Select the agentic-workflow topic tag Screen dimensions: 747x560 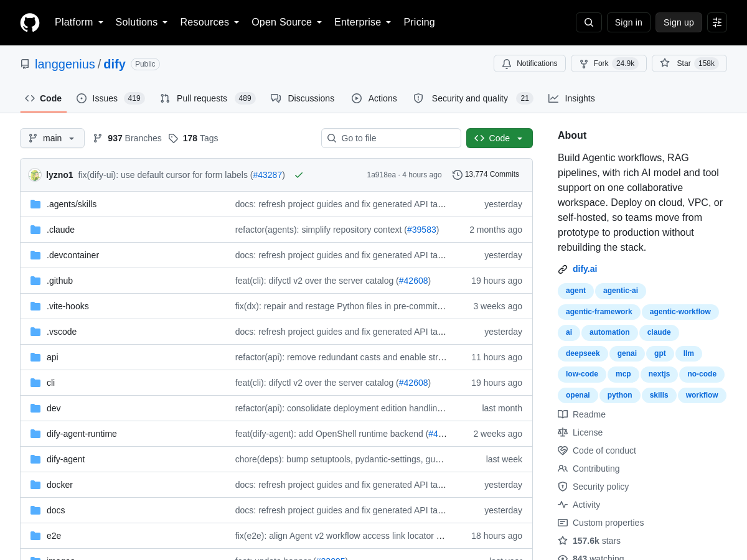[680, 312]
